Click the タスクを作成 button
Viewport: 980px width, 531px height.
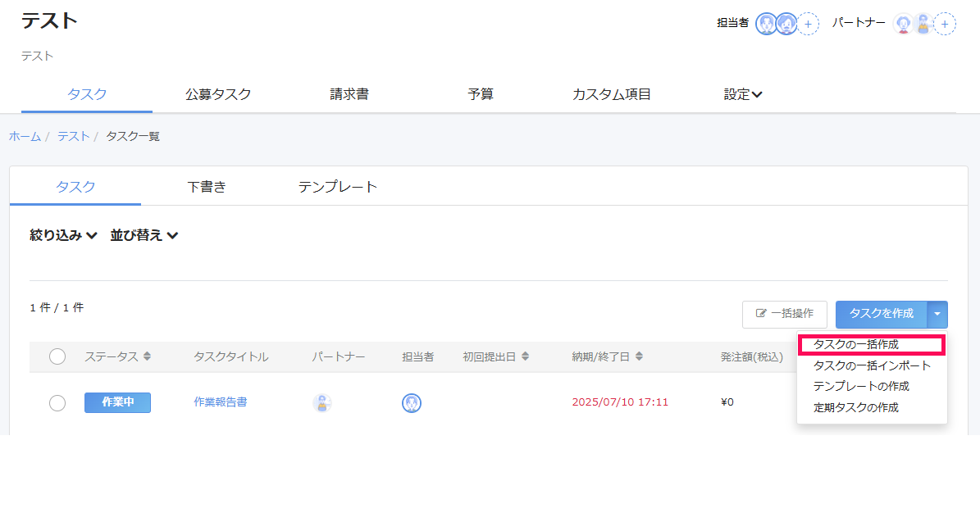point(882,314)
